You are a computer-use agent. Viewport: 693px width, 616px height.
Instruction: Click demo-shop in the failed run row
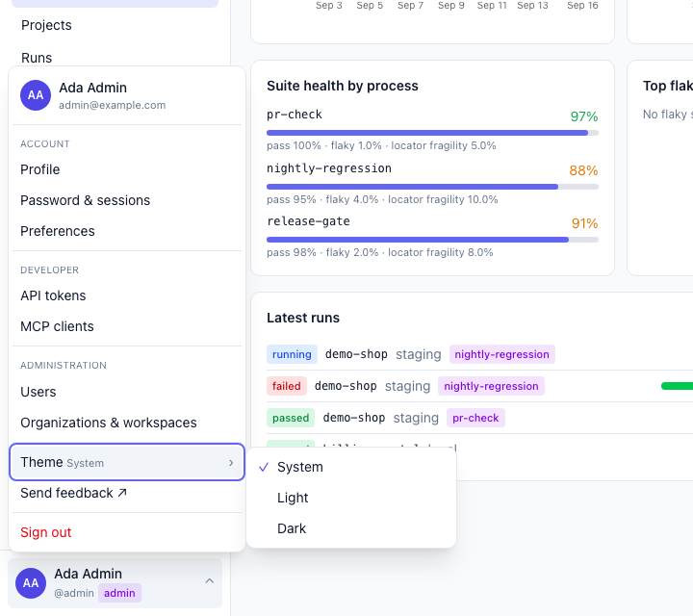(346, 386)
